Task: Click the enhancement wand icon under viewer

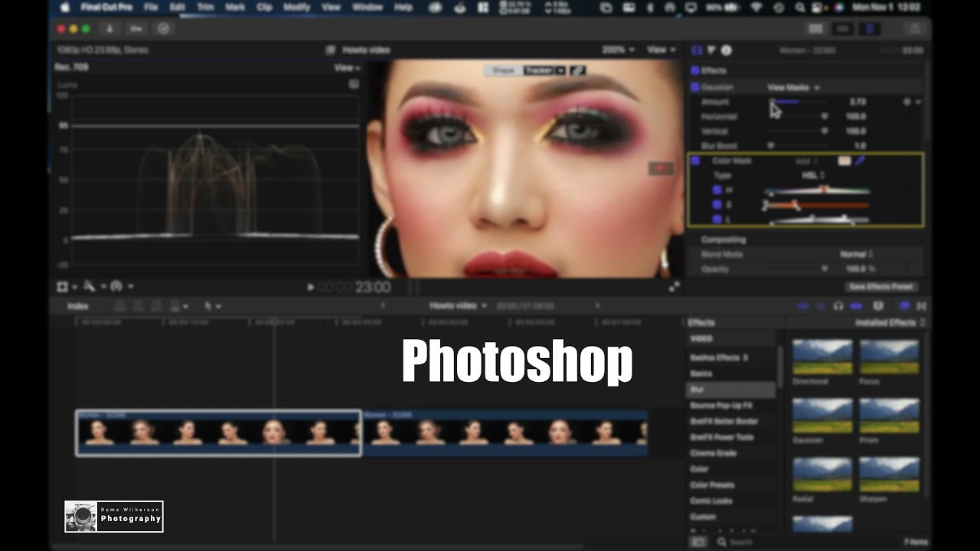Action: pos(89,286)
